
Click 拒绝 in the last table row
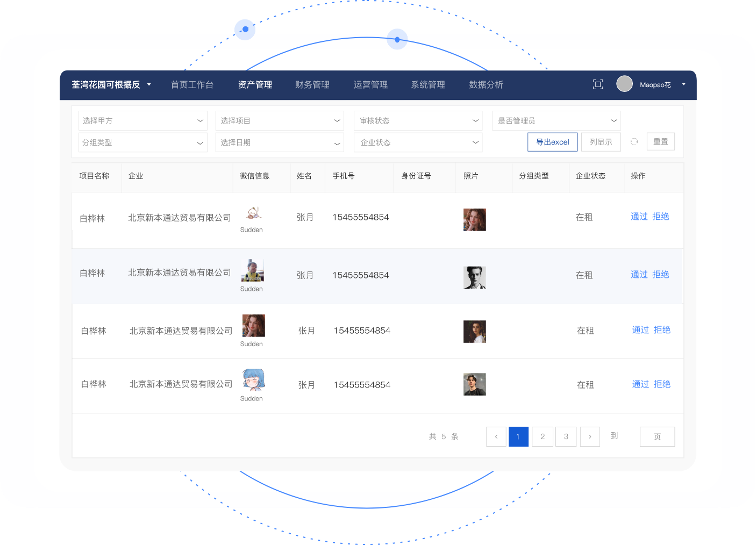tap(662, 384)
